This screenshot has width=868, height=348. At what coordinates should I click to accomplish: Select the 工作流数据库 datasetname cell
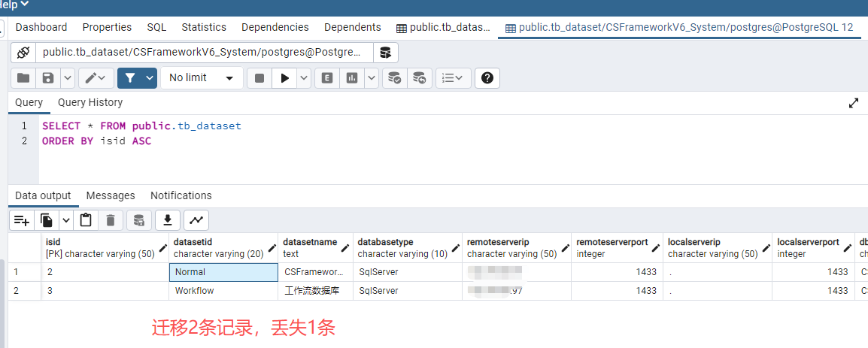[x=316, y=291]
